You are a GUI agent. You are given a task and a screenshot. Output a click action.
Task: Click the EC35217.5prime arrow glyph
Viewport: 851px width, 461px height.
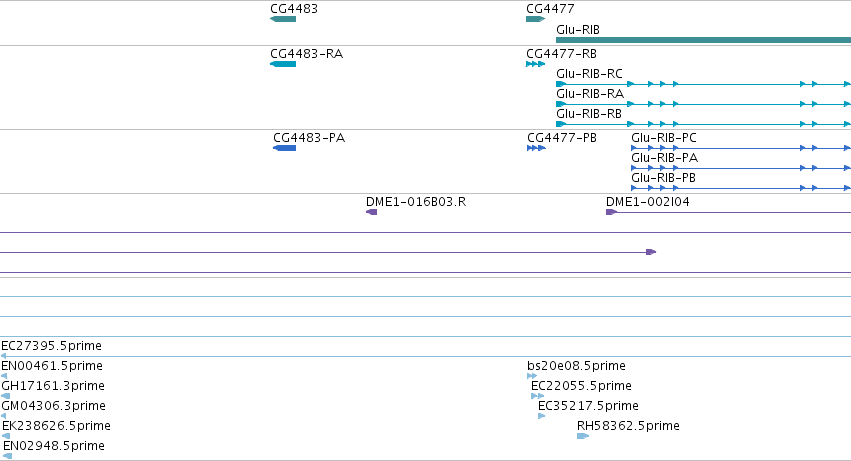coord(542,416)
